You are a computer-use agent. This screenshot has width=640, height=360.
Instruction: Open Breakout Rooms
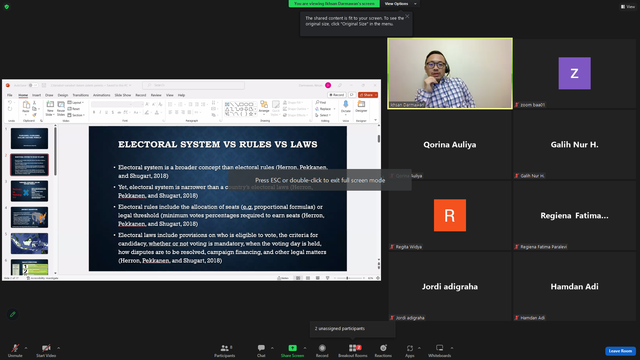click(x=353, y=350)
